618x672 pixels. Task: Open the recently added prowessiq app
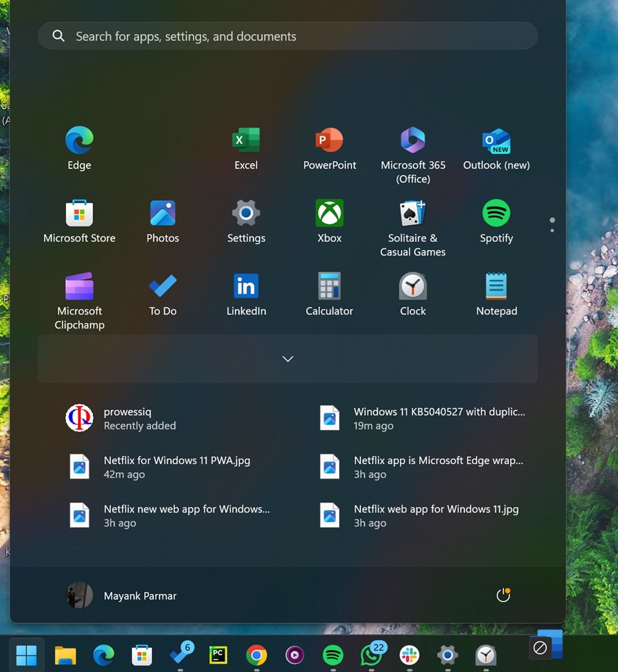[x=128, y=418]
